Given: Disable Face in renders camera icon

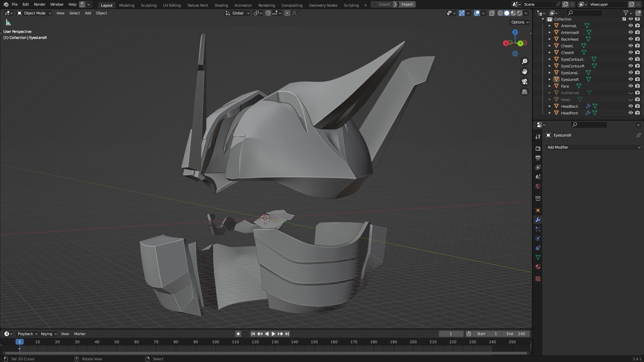Looking at the screenshot, I should click(x=637, y=86).
